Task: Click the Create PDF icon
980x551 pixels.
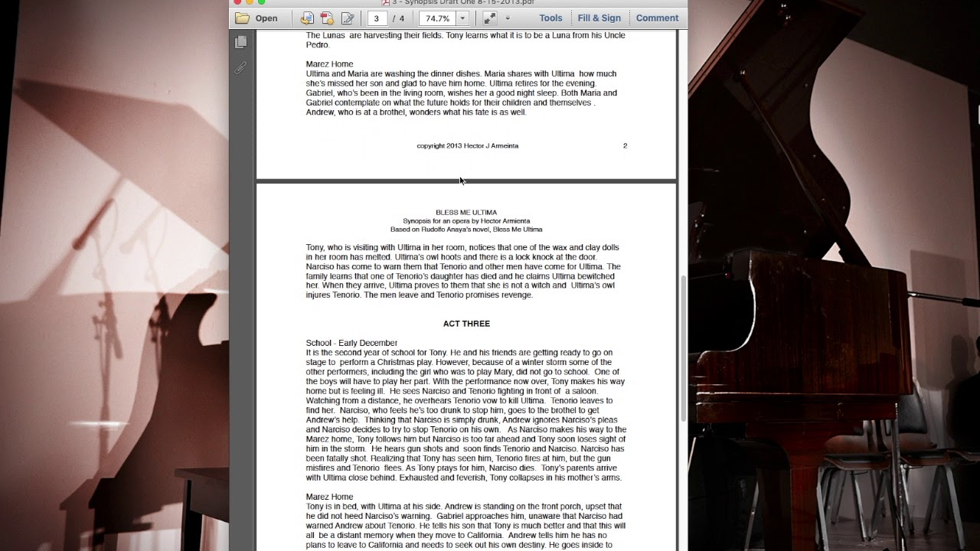Action: [x=327, y=18]
